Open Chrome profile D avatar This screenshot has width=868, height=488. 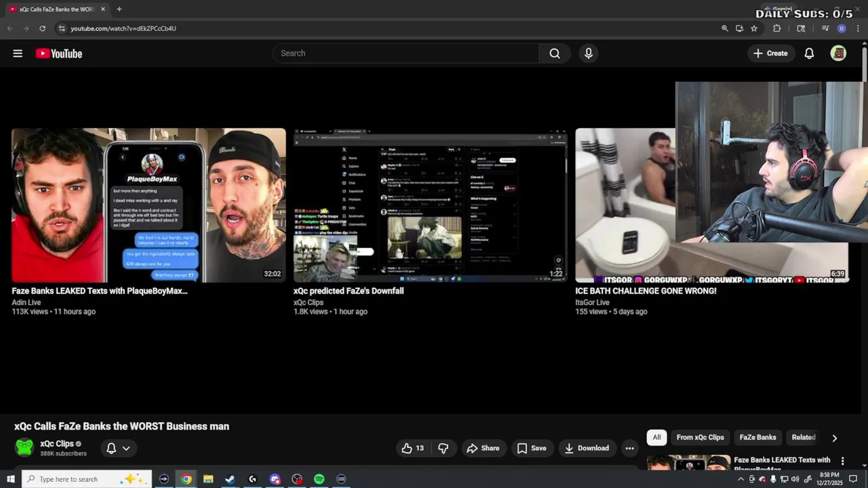click(842, 28)
